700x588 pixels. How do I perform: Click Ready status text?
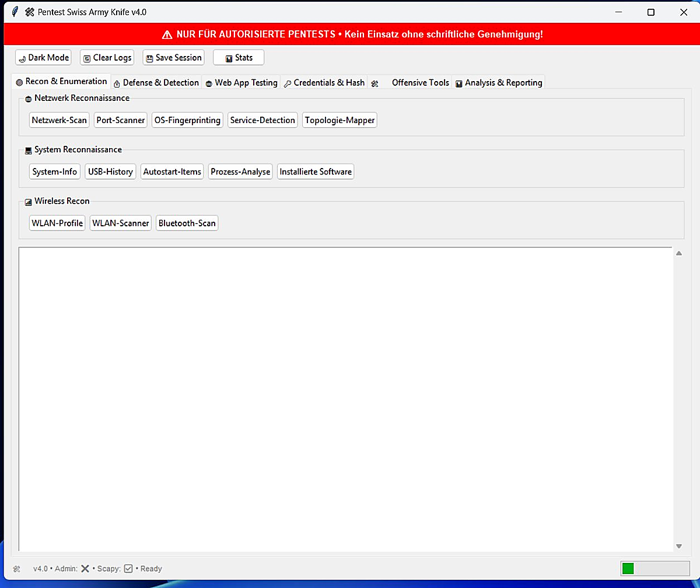(151, 569)
